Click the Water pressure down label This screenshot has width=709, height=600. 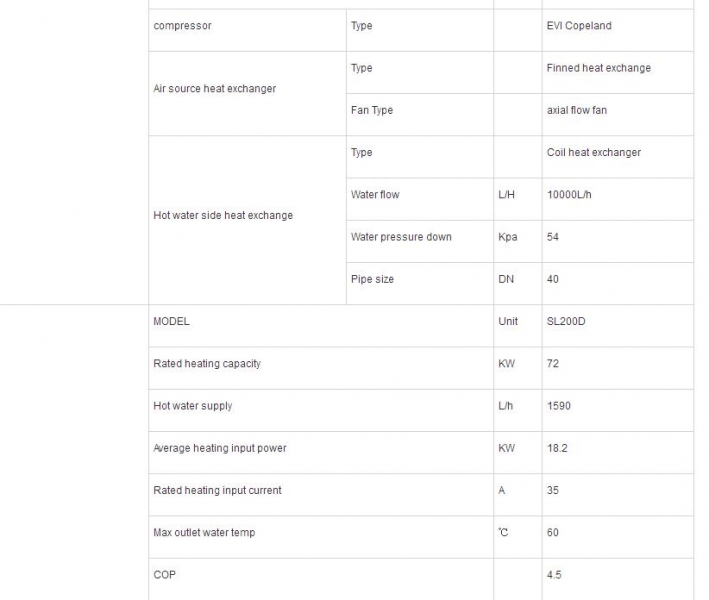(x=401, y=237)
